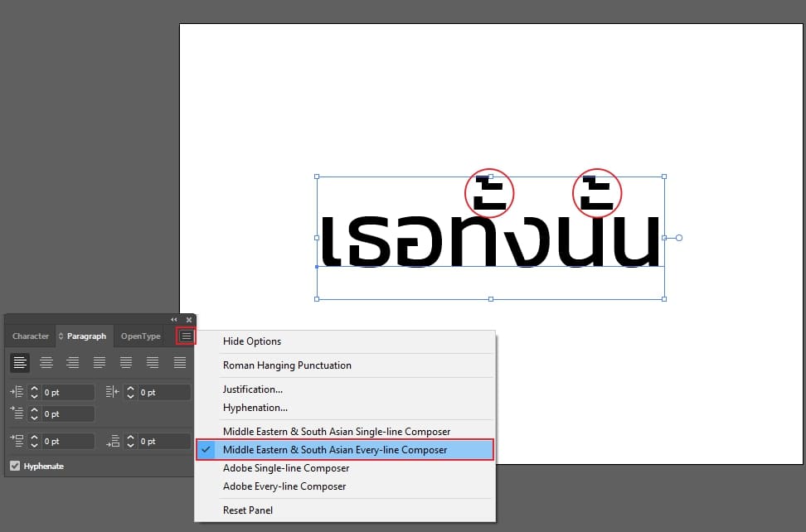Click the Space before paragraph icon
The width and height of the screenshot is (806, 532).
click(17, 441)
